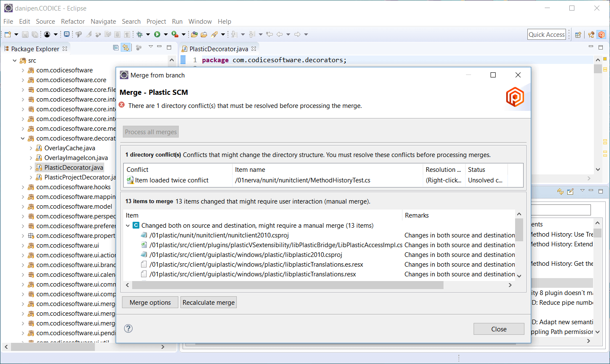Minimize the Package Explorer view
610x364 pixels.
(x=159, y=47)
